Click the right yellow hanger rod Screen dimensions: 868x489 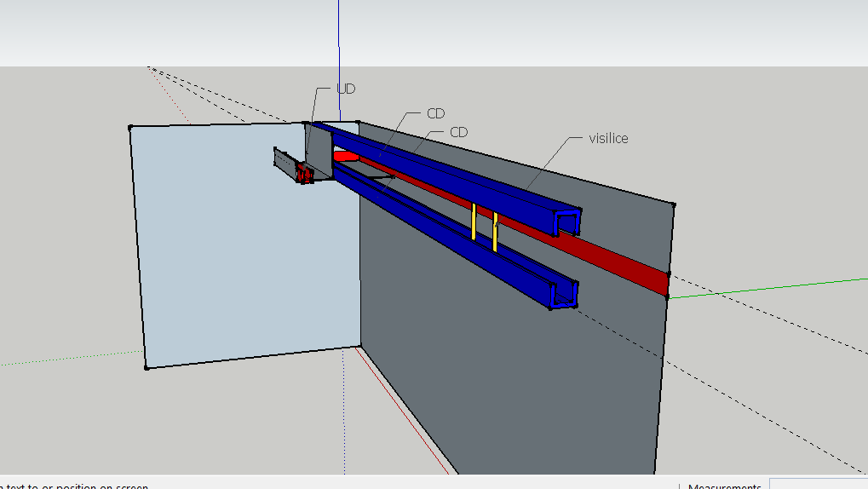[x=495, y=232]
